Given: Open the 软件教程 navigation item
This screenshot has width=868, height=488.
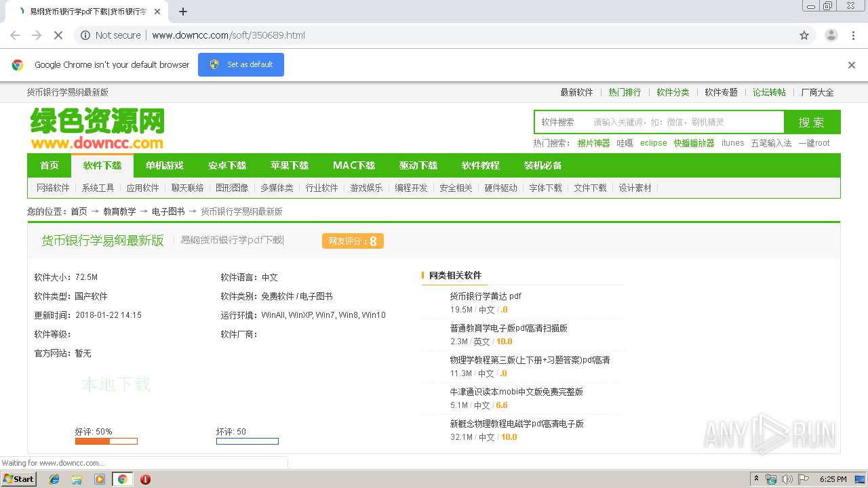Looking at the screenshot, I should (481, 165).
